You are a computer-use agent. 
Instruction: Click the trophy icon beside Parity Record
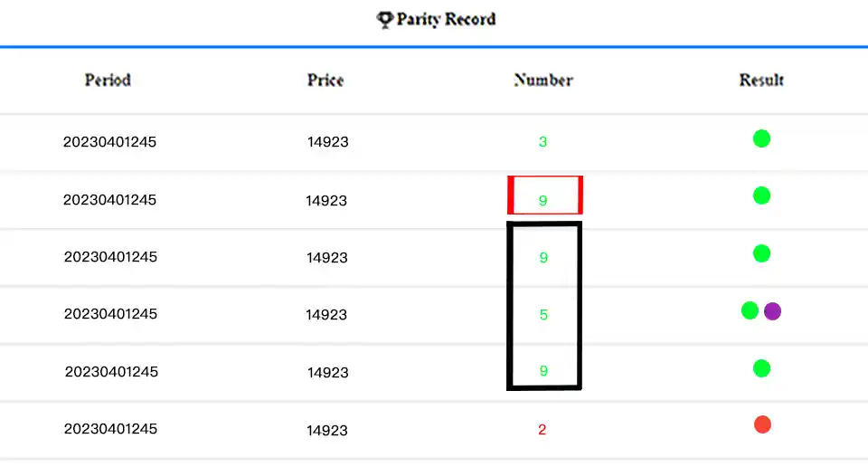(385, 19)
